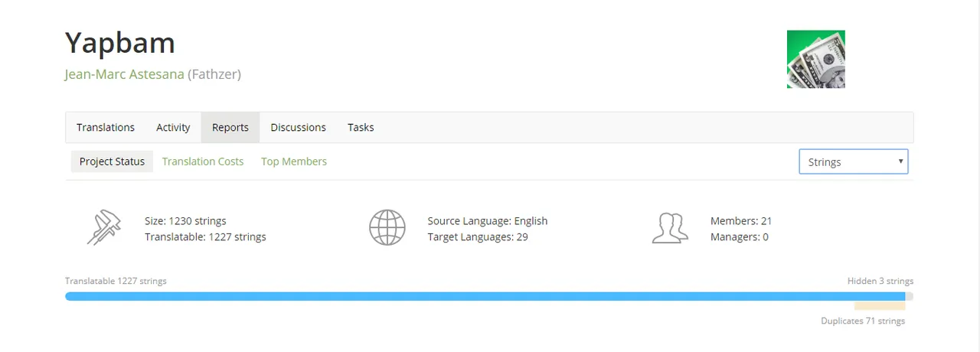Open the Top Members report
980x352 pixels.
coord(294,161)
